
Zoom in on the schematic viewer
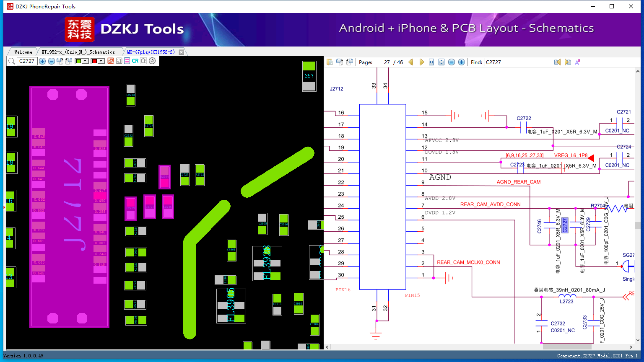click(462, 62)
